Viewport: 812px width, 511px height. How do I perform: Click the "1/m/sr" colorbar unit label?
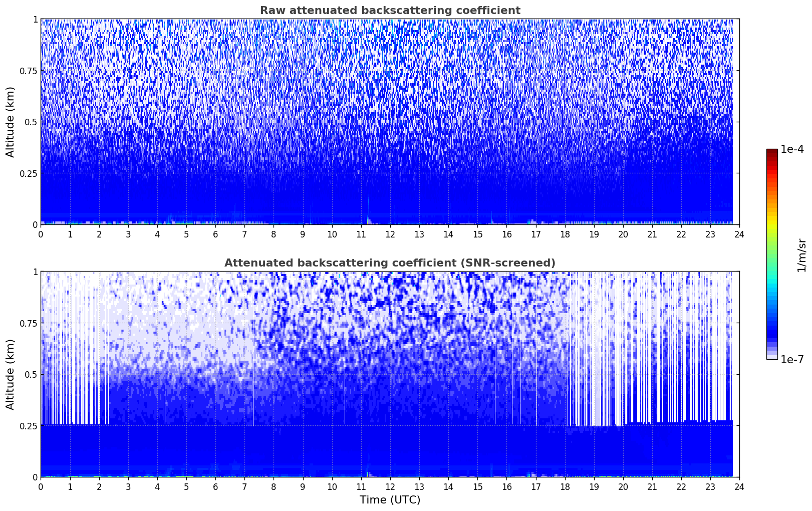point(801,254)
